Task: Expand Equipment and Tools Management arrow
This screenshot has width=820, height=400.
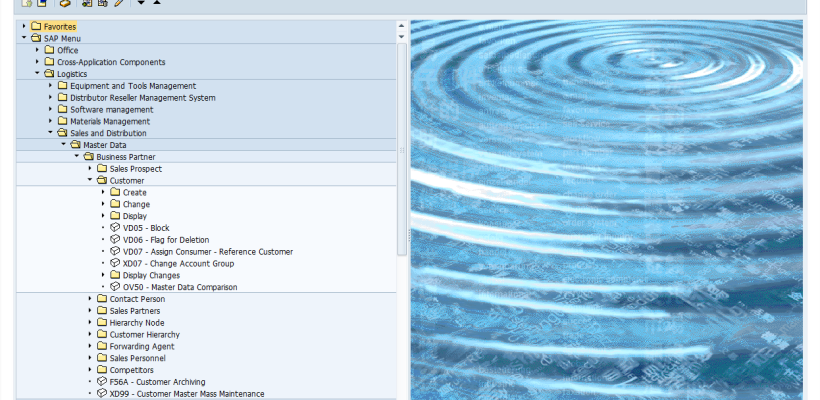Action: [51, 85]
